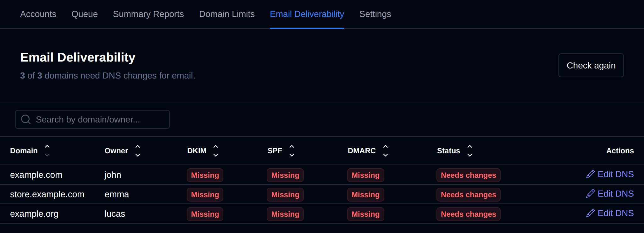This screenshot has height=233, width=644.
Task: Open Edit DNS for example.com
Action: pos(610,174)
